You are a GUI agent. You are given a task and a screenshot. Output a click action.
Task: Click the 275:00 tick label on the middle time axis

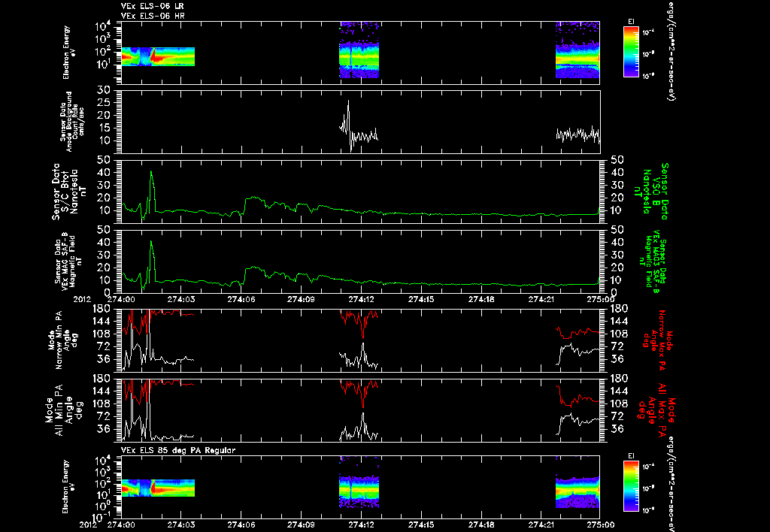pyautogui.click(x=600, y=299)
